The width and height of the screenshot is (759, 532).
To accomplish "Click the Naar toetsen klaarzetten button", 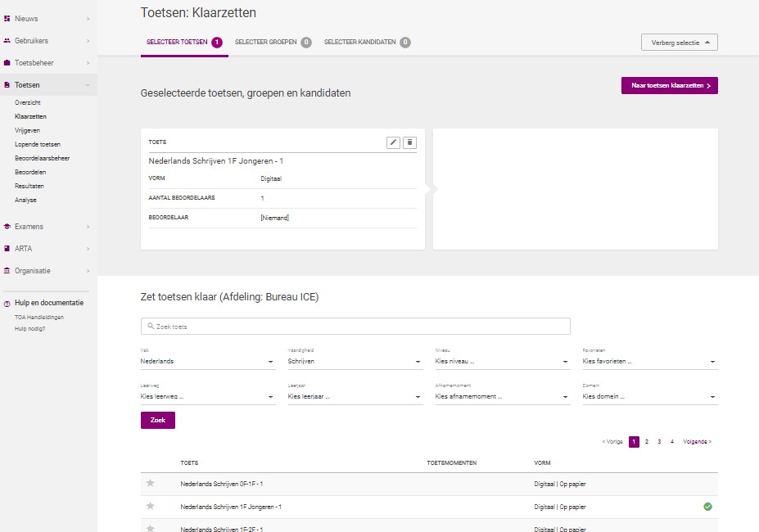I will coord(669,85).
